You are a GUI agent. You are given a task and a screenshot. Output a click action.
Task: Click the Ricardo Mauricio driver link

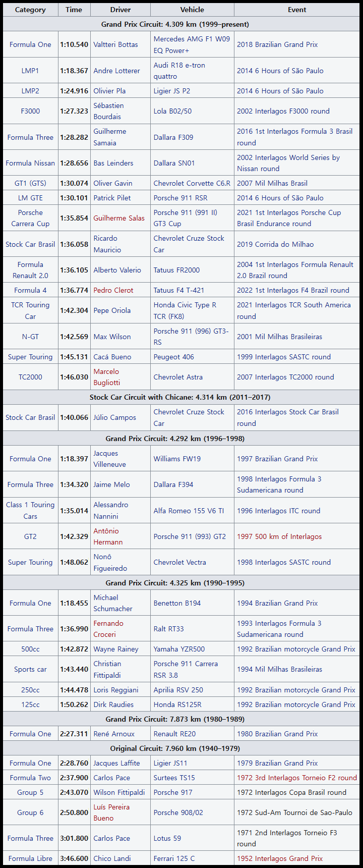point(107,244)
